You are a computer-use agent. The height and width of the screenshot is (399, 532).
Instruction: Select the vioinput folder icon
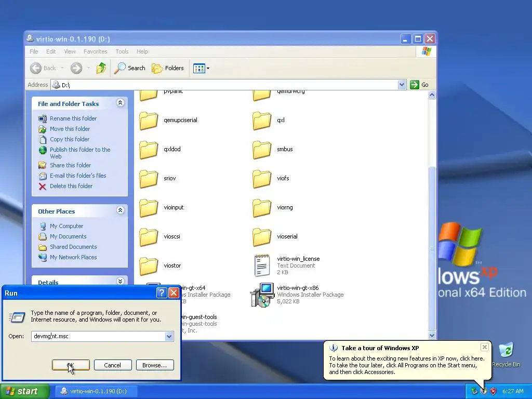[149, 208]
